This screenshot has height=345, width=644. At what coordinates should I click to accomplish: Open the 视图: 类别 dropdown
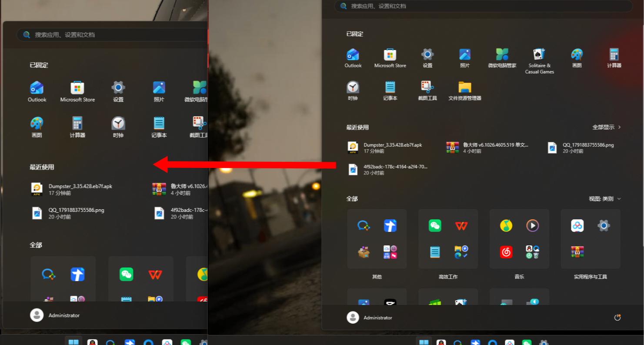click(605, 199)
